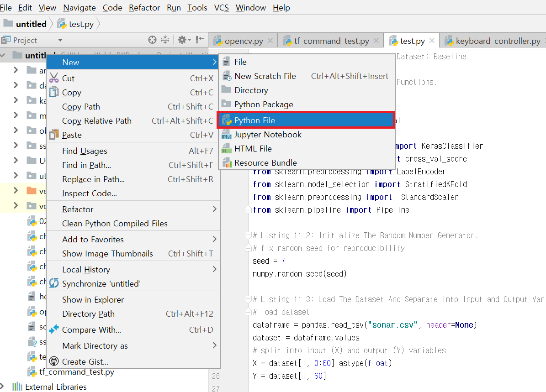The height and width of the screenshot is (392, 546).
Task: Click the Compare With arrows icon
Action: pos(54,329)
